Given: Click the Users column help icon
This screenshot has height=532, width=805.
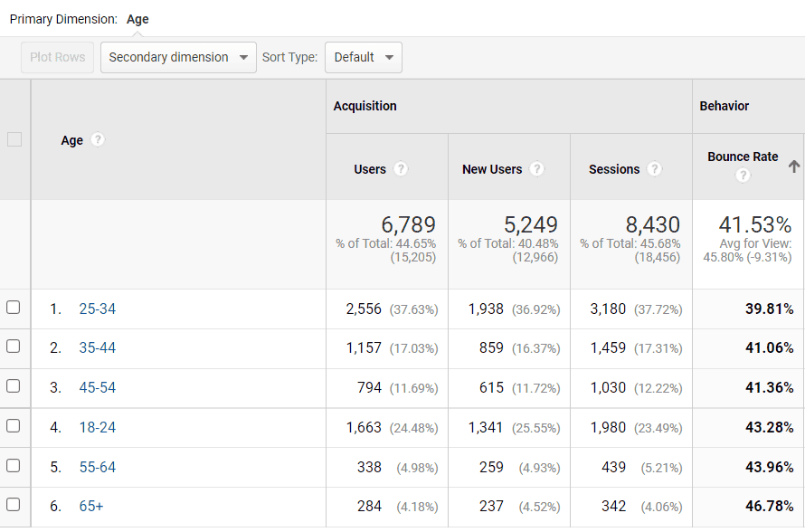Looking at the screenshot, I should coord(401,169).
